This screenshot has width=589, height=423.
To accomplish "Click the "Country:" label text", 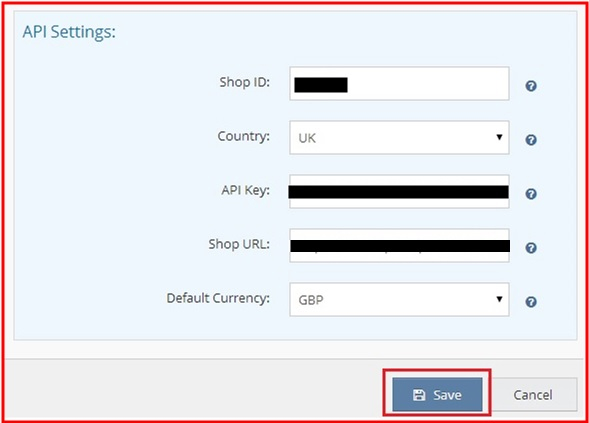I will point(243,136).
